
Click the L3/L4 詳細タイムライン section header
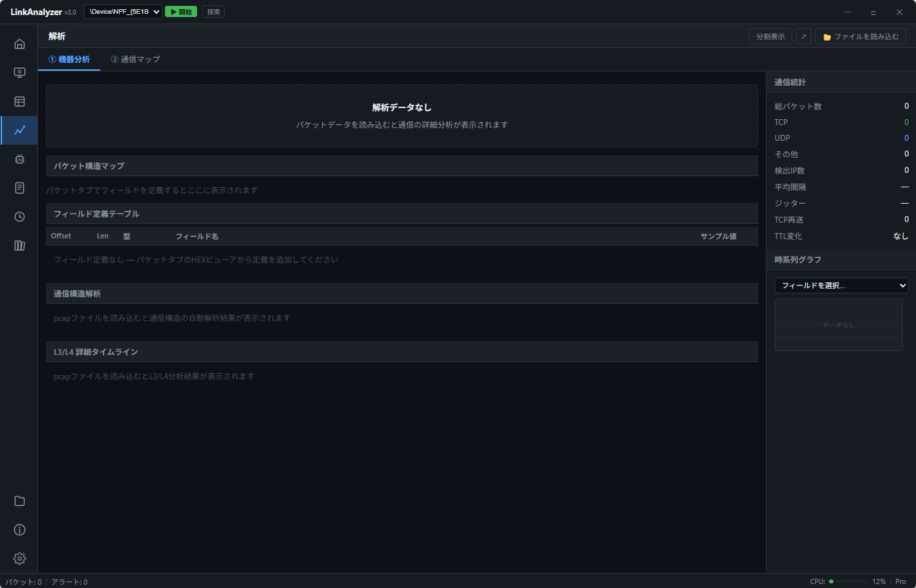pyautogui.click(x=402, y=352)
